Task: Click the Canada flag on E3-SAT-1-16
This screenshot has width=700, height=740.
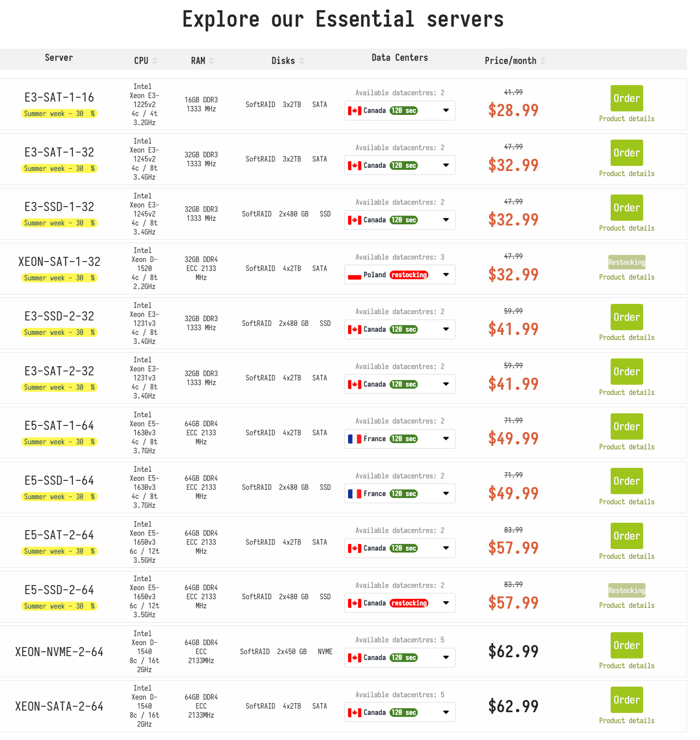Action: pos(354,111)
